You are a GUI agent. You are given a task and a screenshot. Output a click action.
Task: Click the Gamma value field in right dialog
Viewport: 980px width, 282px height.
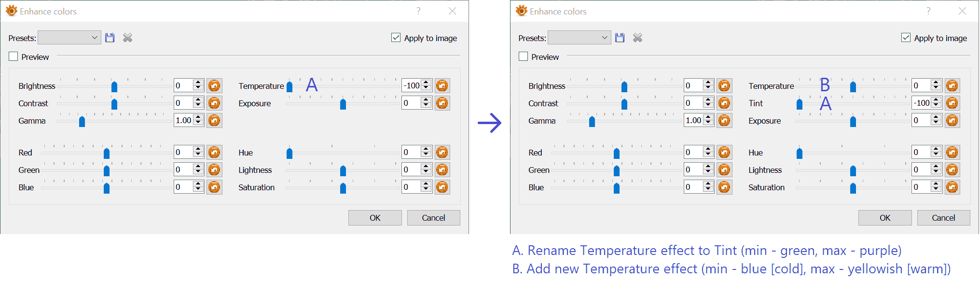tap(693, 120)
